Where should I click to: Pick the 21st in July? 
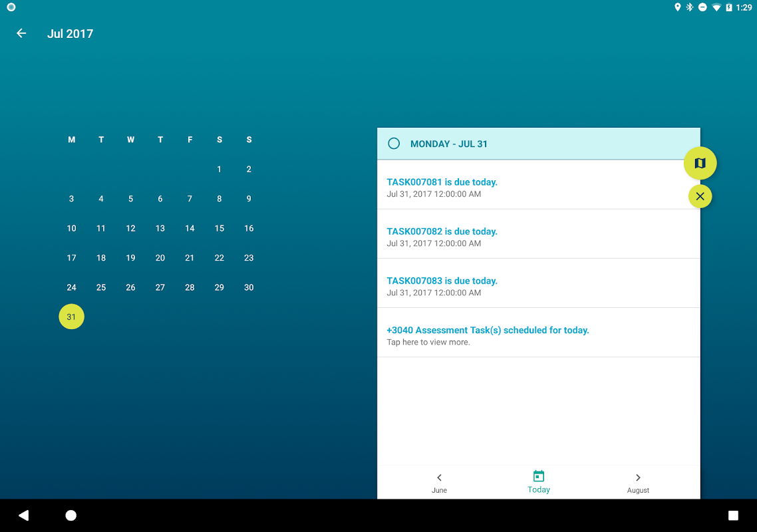[190, 258]
